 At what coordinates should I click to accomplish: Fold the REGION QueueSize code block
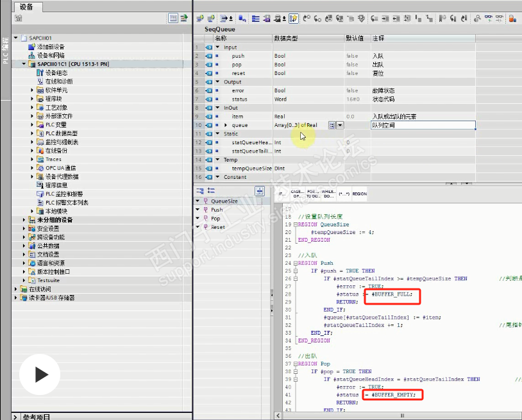tap(295, 224)
